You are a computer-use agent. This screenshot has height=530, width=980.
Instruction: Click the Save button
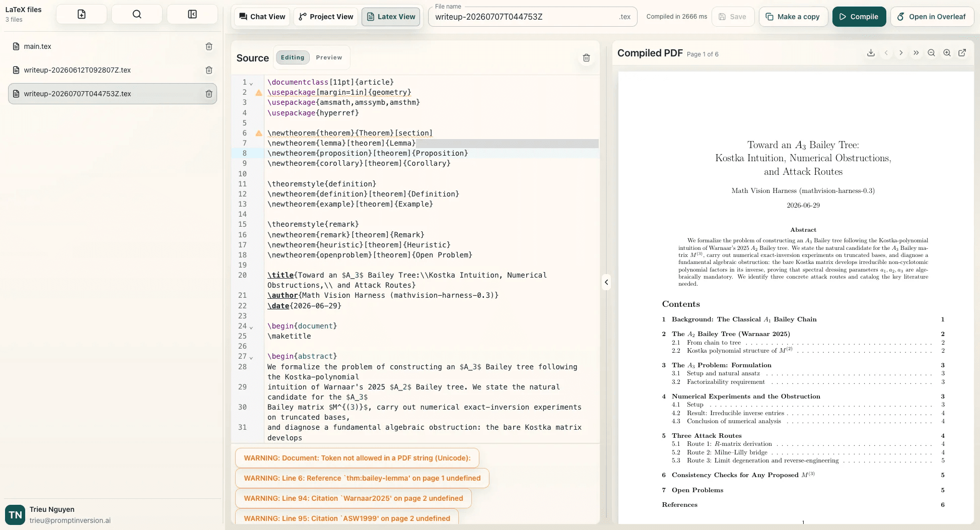pos(733,17)
